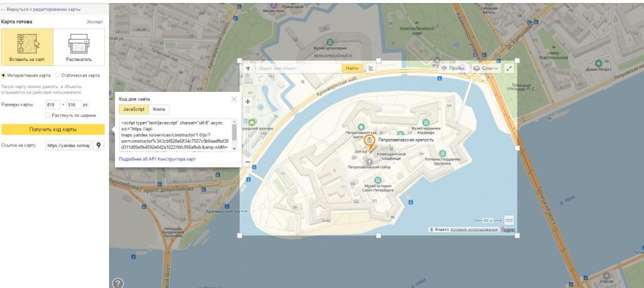Click Домик Петра I museum icon

tap(599, 63)
